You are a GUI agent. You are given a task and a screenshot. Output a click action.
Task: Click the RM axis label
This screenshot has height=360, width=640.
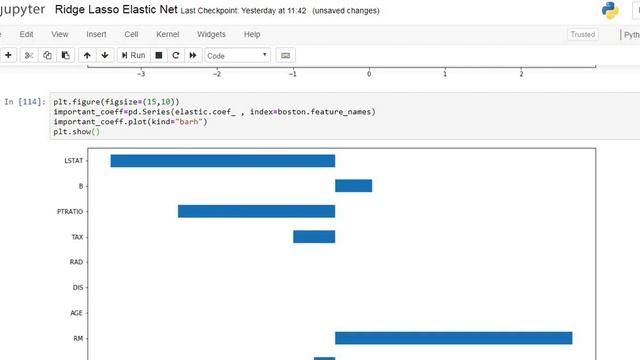78,338
